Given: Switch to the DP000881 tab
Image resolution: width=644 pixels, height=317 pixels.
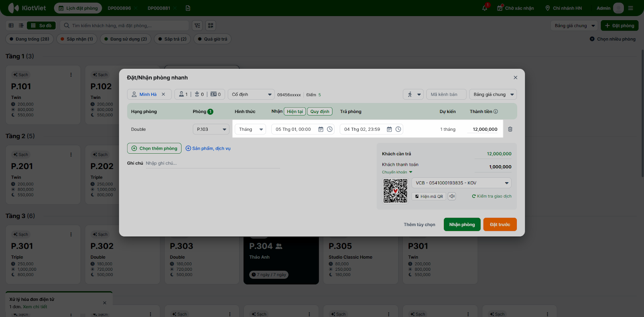Looking at the screenshot, I should pos(159,8).
